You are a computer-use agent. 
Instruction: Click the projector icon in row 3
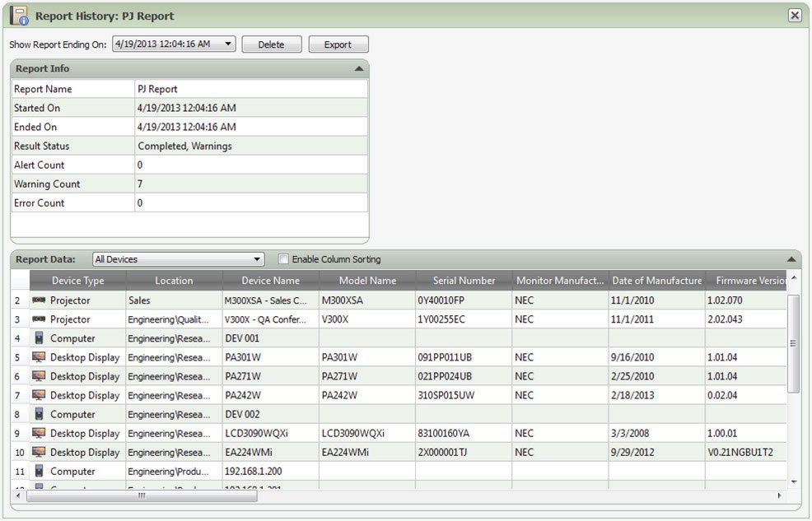coord(39,319)
